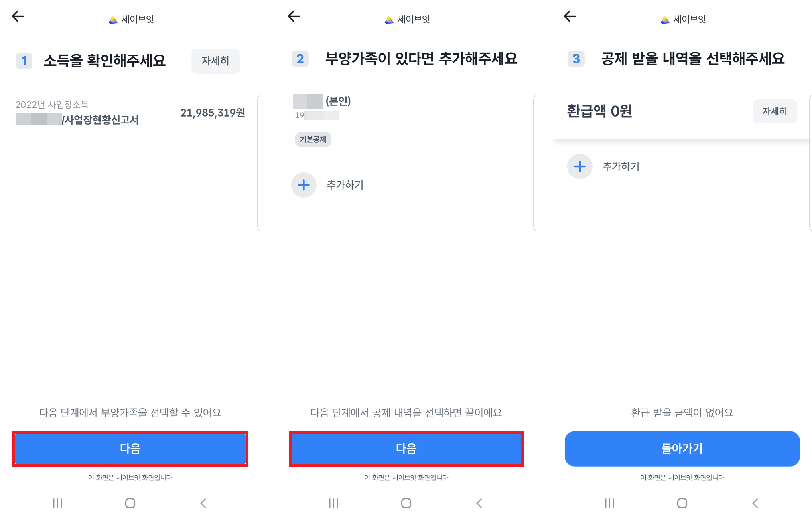The width and height of the screenshot is (812, 518).
Task: Open 자세히 details next to income heading
Action: click(x=215, y=61)
